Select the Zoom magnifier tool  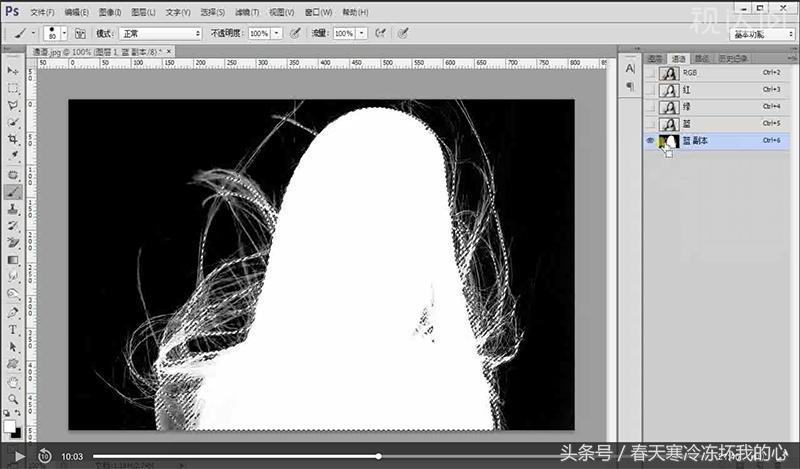(x=13, y=397)
